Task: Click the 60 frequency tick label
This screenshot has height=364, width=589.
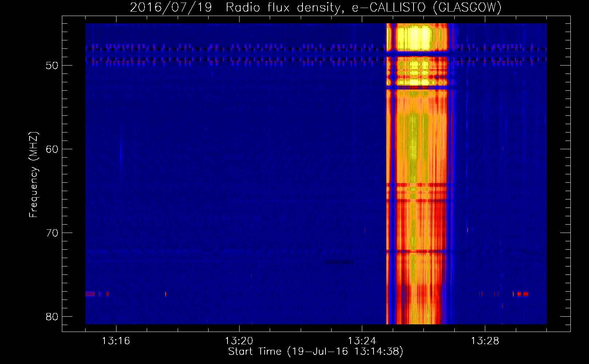Action: click(x=52, y=149)
